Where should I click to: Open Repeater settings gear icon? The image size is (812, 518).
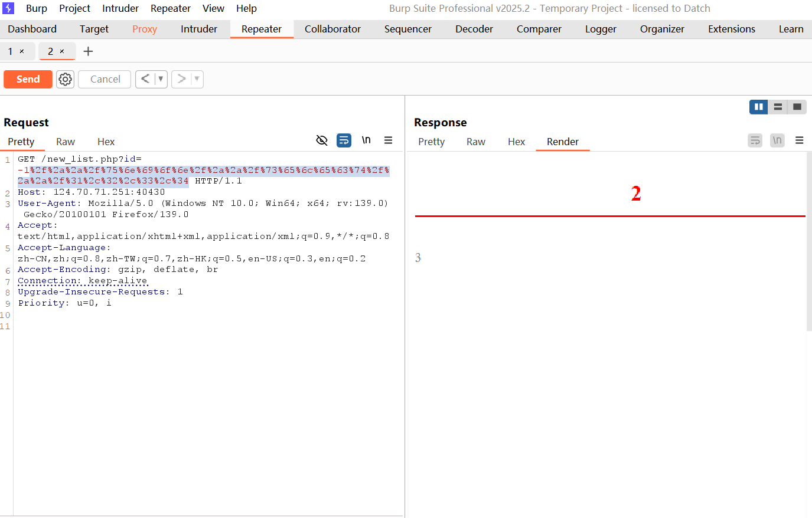coord(66,79)
